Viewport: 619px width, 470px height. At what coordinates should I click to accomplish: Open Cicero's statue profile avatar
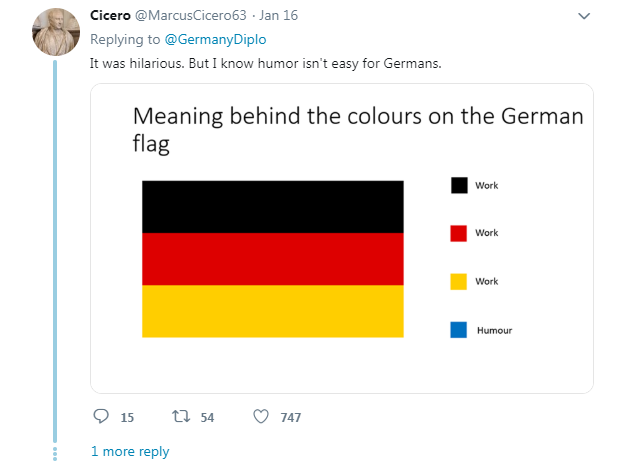click(x=56, y=32)
